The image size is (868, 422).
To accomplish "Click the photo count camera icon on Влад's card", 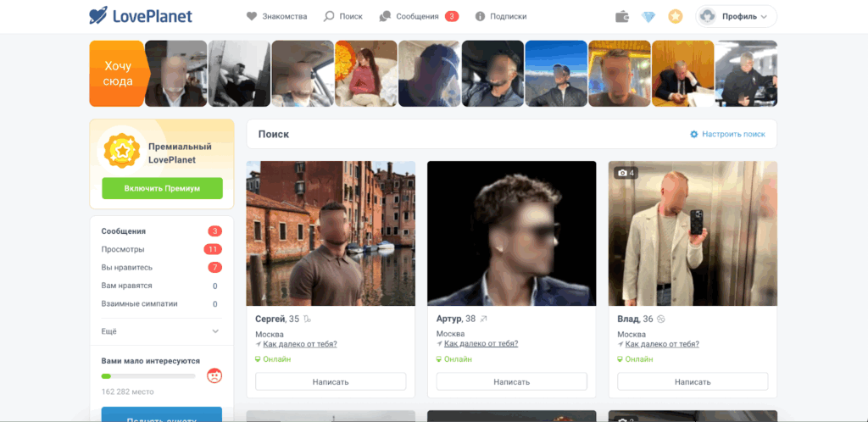I will (623, 173).
